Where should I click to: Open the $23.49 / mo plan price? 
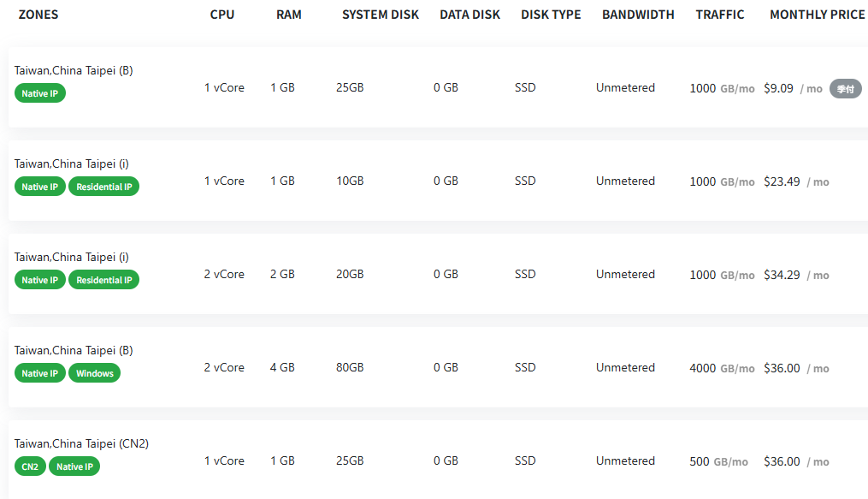pos(796,181)
